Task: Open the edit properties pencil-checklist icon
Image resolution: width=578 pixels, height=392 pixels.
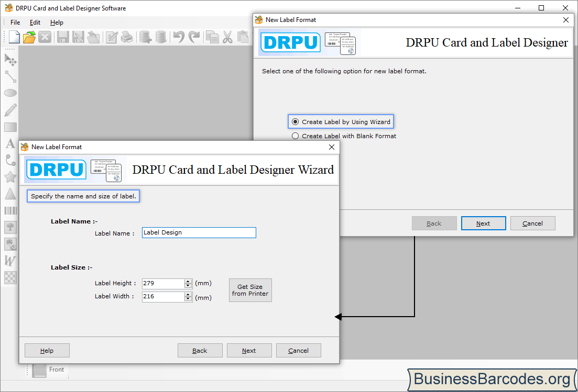Action: (x=111, y=37)
